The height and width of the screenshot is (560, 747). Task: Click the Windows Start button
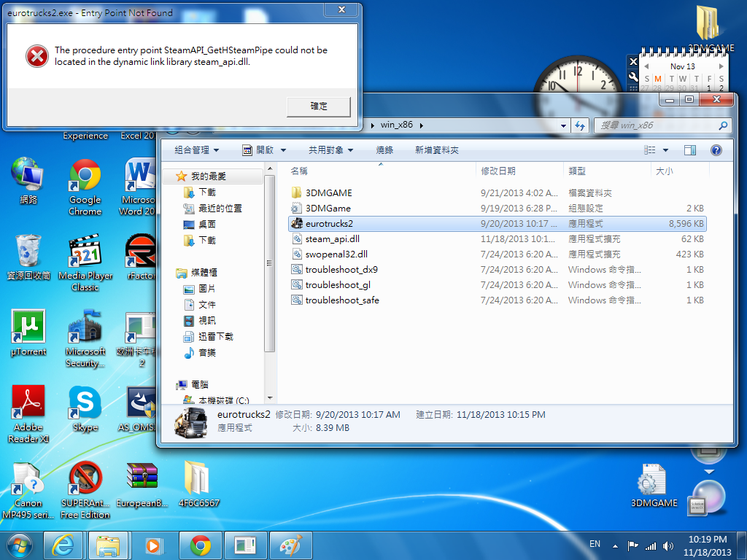(x=20, y=545)
